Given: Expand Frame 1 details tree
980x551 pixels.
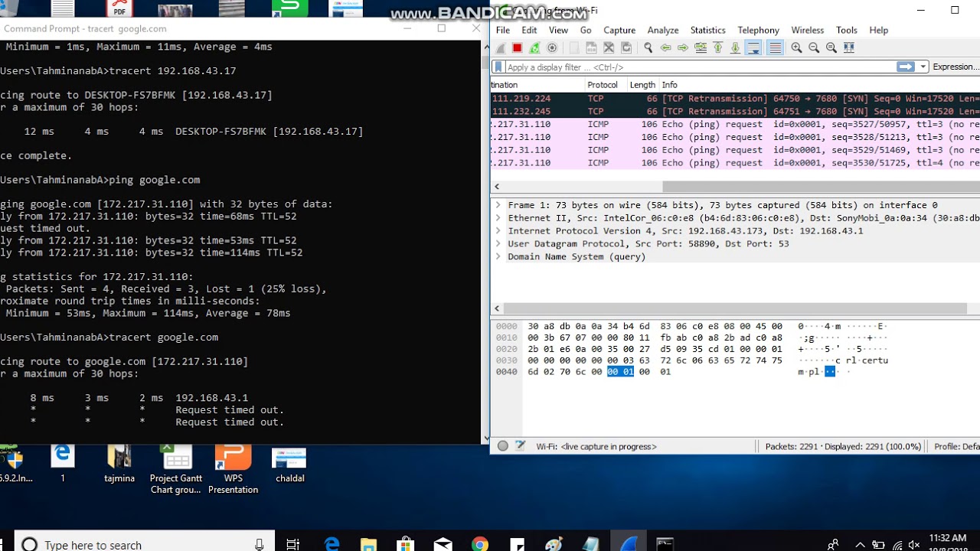Looking at the screenshot, I should coord(498,205).
